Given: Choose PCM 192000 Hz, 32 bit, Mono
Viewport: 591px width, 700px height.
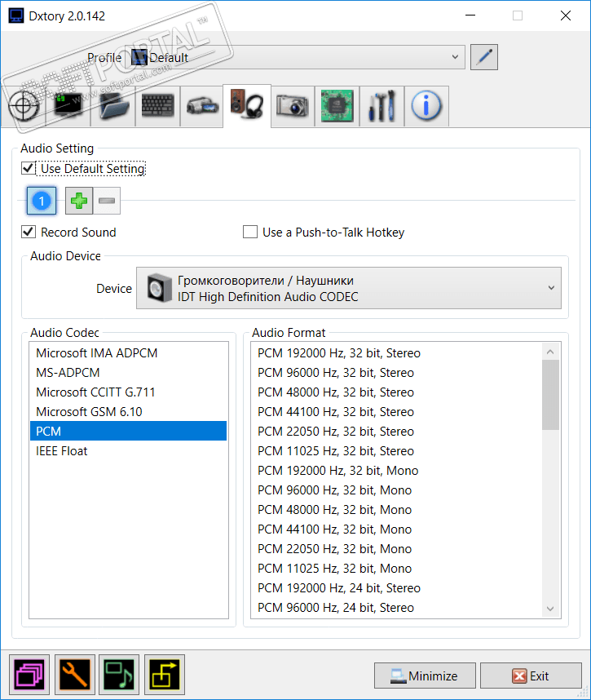Looking at the screenshot, I should point(396,471).
